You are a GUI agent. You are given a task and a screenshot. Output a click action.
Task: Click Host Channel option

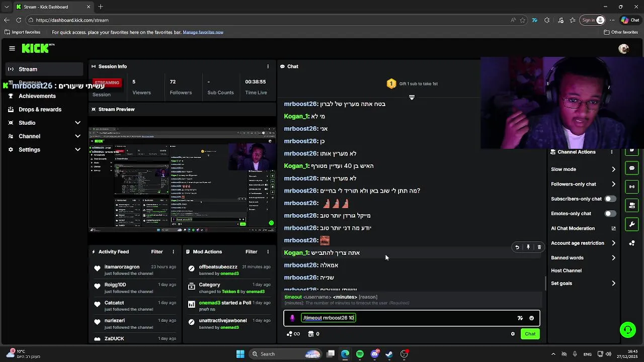566,270
